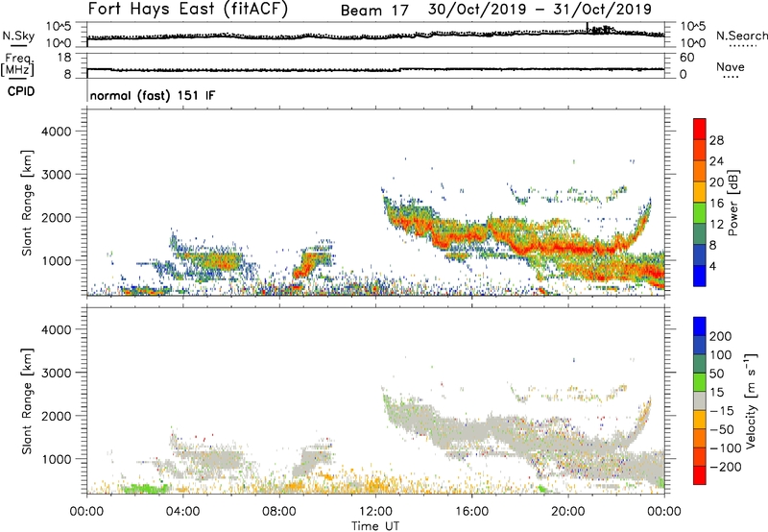Click the "normal (fast) 151 IF" mode text
Screen dimensions: 768x532
click(153, 95)
